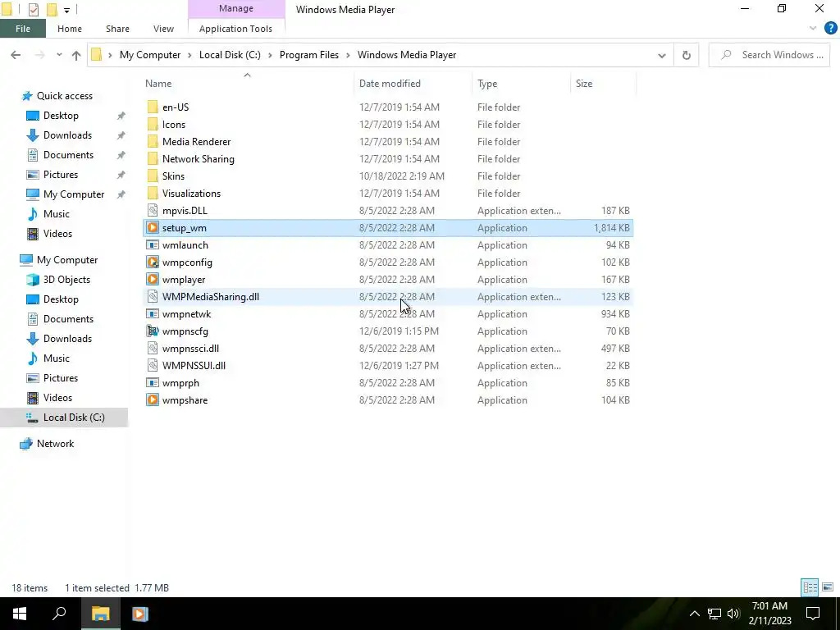Select the wmprph file icon
This screenshot has width=840, height=630.
[x=153, y=382]
